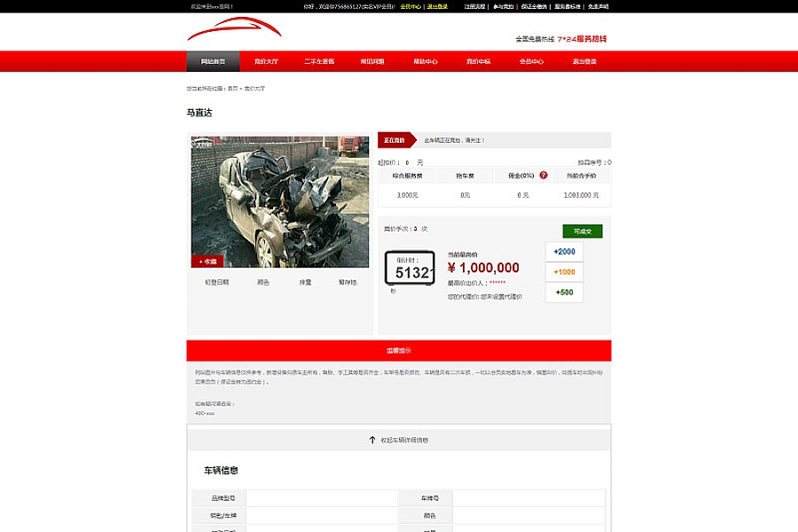The height and width of the screenshot is (532, 798).
Task: Click the 1,003,000 元 total price value
Action: click(581, 195)
